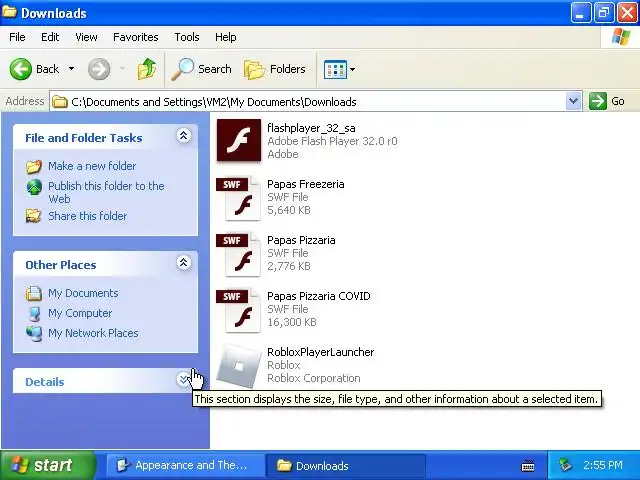Click the Windows flag logo
Image resolution: width=640 pixels, height=480 pixels.
coord(621,37)
